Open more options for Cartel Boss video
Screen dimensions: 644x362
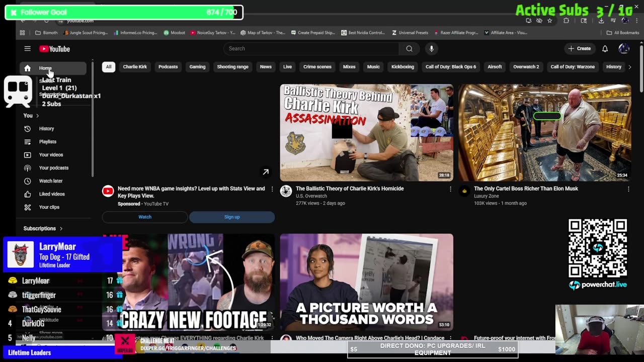pyautogui.click(x=628, y=189)
